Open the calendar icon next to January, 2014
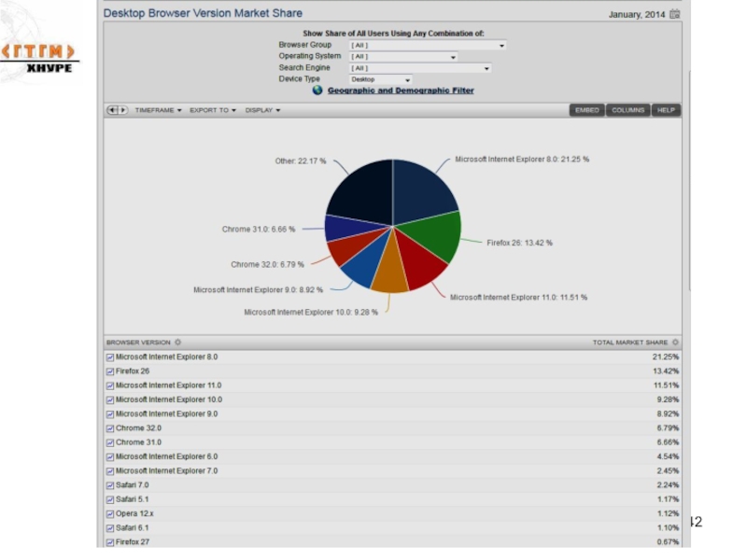The width and height of the screenshot is (747, 560). (x=674, y=14)
